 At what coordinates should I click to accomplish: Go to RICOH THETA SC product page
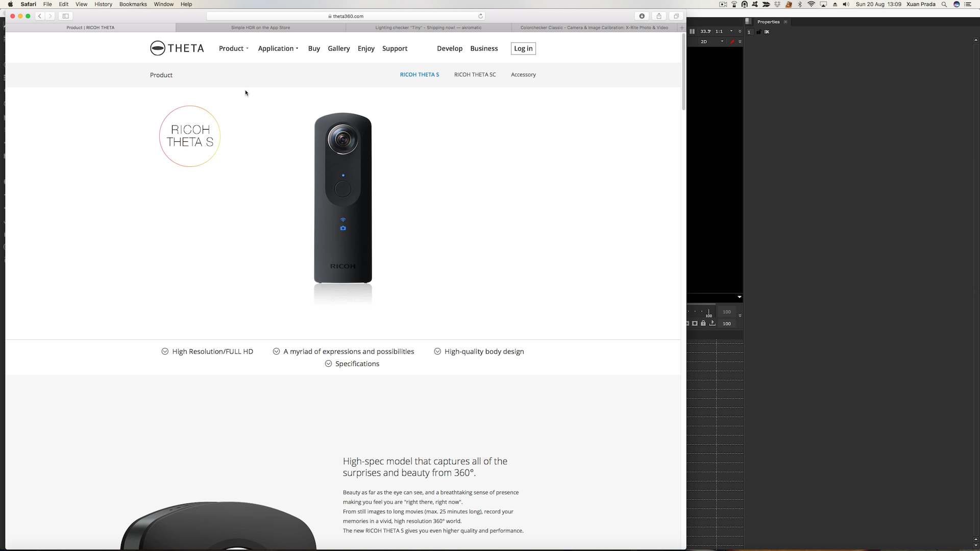[475, 74]
